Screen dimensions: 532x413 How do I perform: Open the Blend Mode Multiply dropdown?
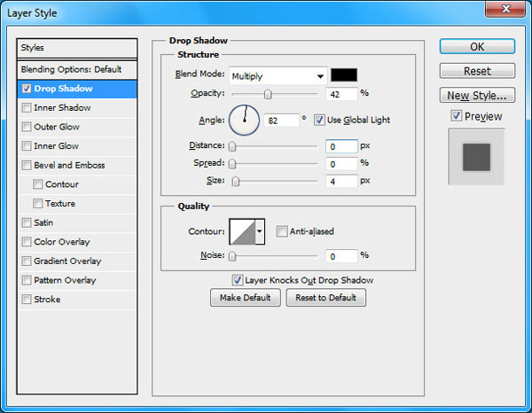click(278, 76)
